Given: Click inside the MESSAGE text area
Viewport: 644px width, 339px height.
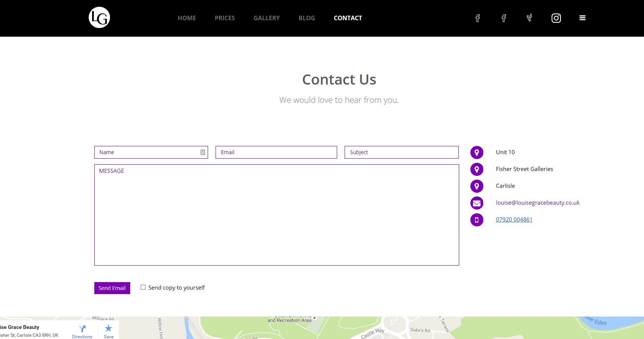Looking at the screenshot, I should coord(276,215).
